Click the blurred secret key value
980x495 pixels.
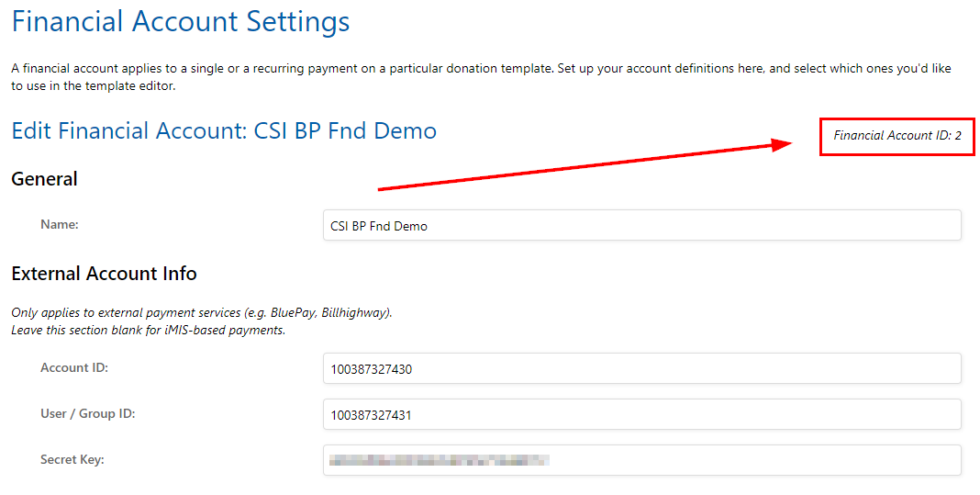(x=439, y=460)
